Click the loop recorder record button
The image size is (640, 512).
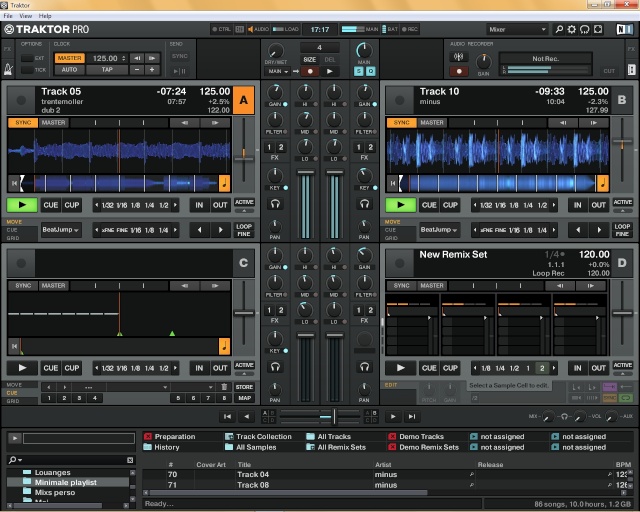click(310, 71)
